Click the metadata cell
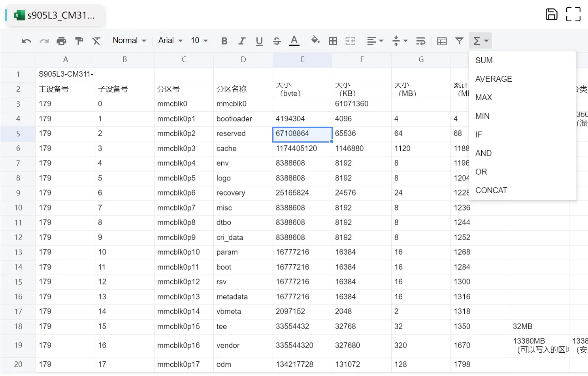 coord(243,297)
